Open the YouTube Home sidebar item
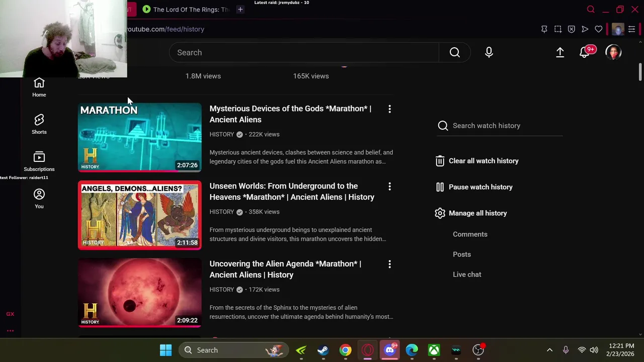The width and height of the screenshot is (644, 362). 39,87
